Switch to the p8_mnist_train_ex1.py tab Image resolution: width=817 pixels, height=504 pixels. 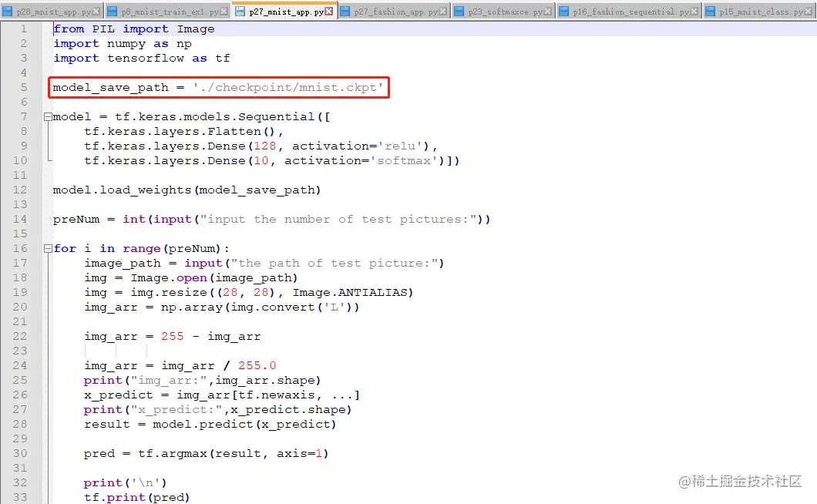[168, 11]
